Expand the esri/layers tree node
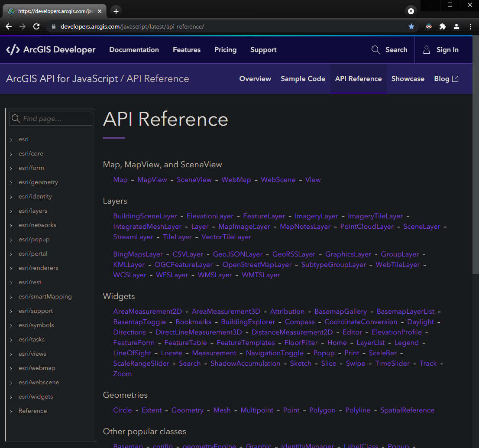Screen dimensions: 479x448 (x=11, y=211)
